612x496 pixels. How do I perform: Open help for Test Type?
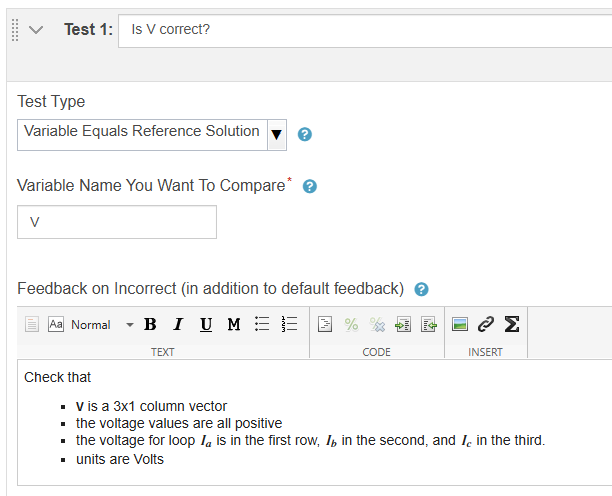[305, 135]
